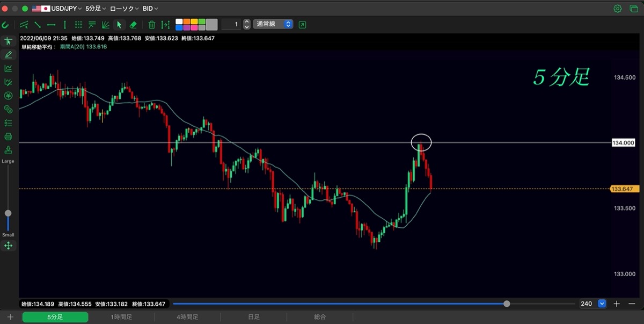Select the 5分足 tab
The width and height of the screenshot is (644, 324).
[55, 317]
